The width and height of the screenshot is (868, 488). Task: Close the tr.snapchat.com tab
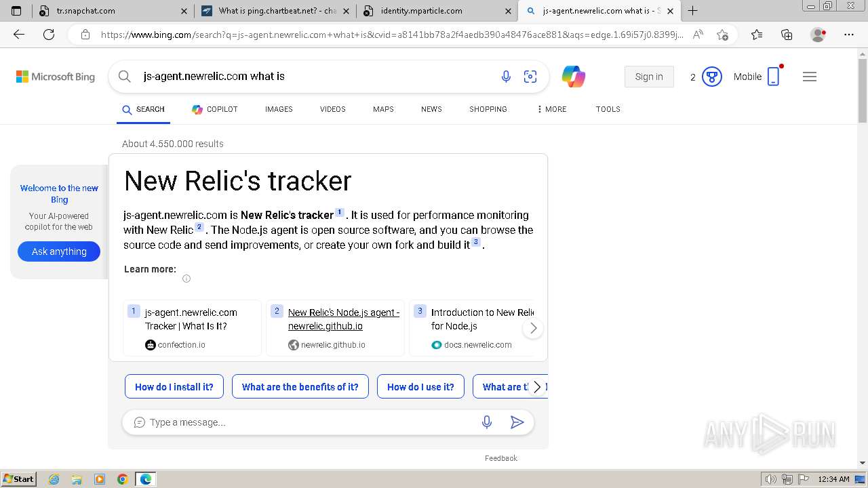pyautogui.click(x=184, y=11)
